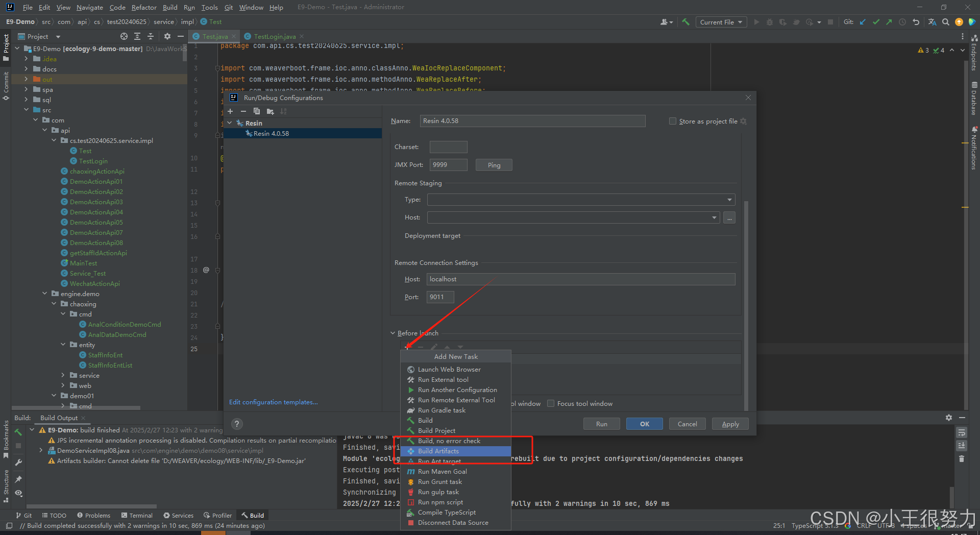
Task: Remove the selected configuration with minus icon
Action: tap(243, 111)
